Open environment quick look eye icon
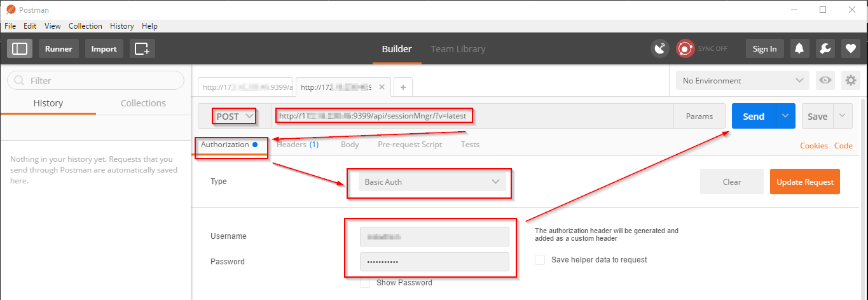 click(825, 80)
